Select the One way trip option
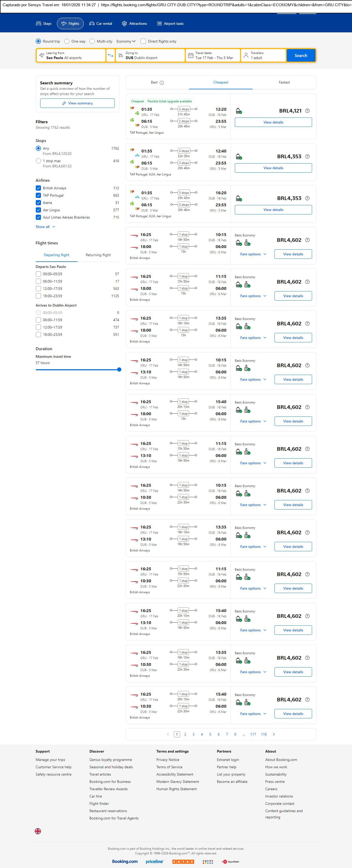Viewport: 352px width, 868px height. click(67, 42)
